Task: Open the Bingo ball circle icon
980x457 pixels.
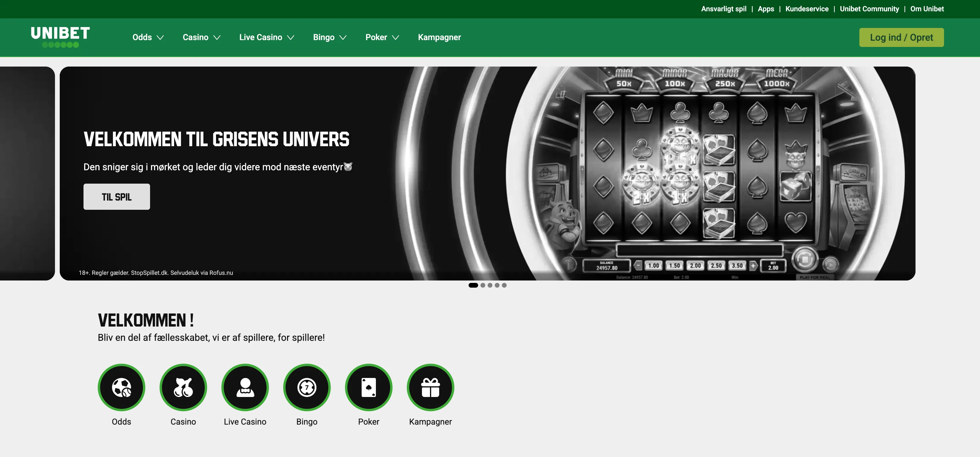Action: click(x=307, y=387)
